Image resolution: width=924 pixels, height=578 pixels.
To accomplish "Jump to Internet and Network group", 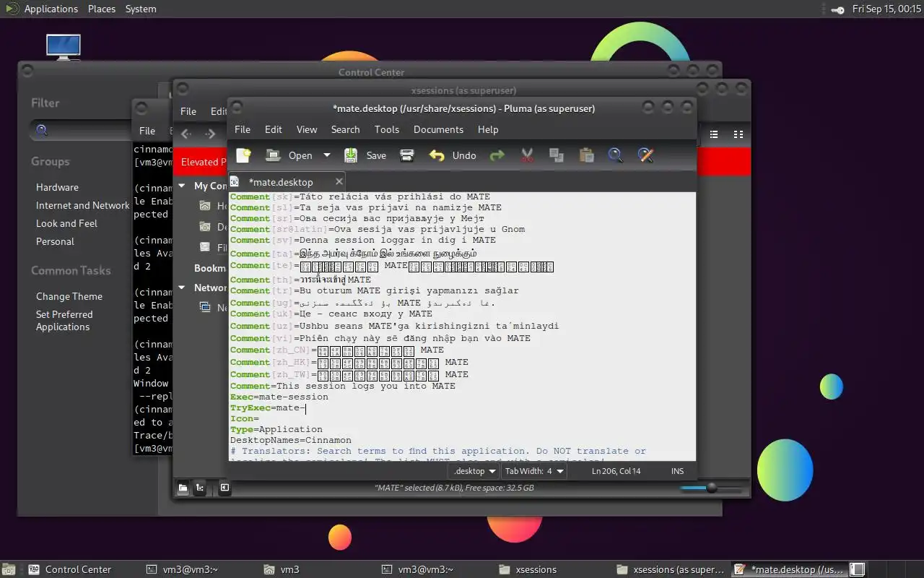I will point(82,205).
